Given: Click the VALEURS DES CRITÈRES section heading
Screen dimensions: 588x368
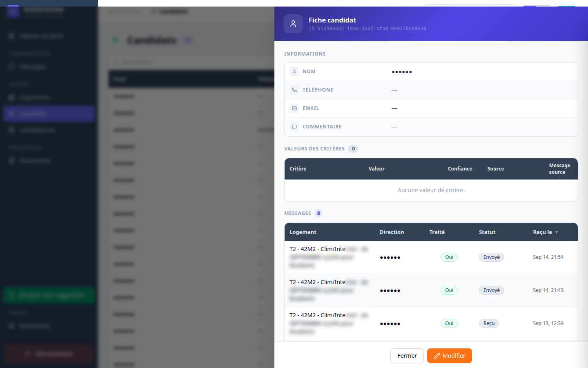Looking at the screenshot, I should coord(314,149).
